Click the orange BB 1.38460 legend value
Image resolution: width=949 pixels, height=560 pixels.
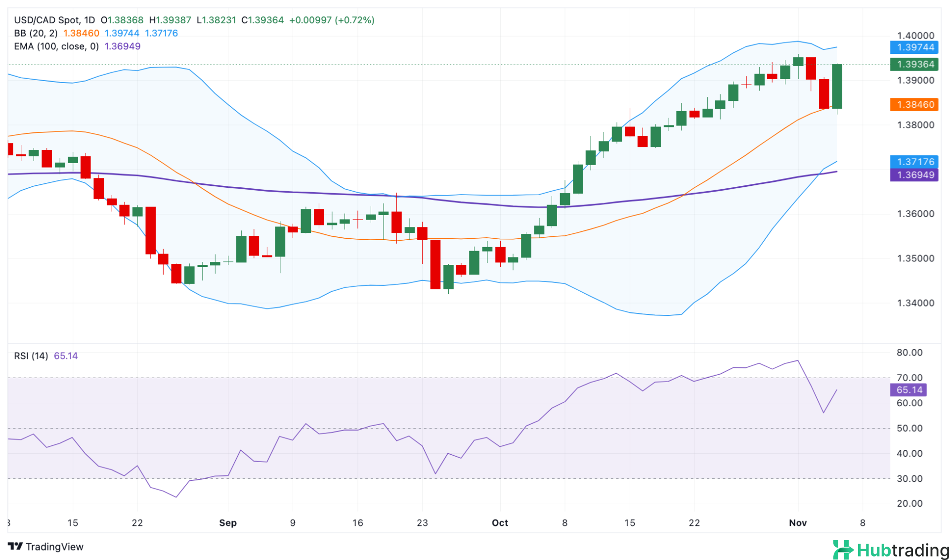(x=81, y=33)
